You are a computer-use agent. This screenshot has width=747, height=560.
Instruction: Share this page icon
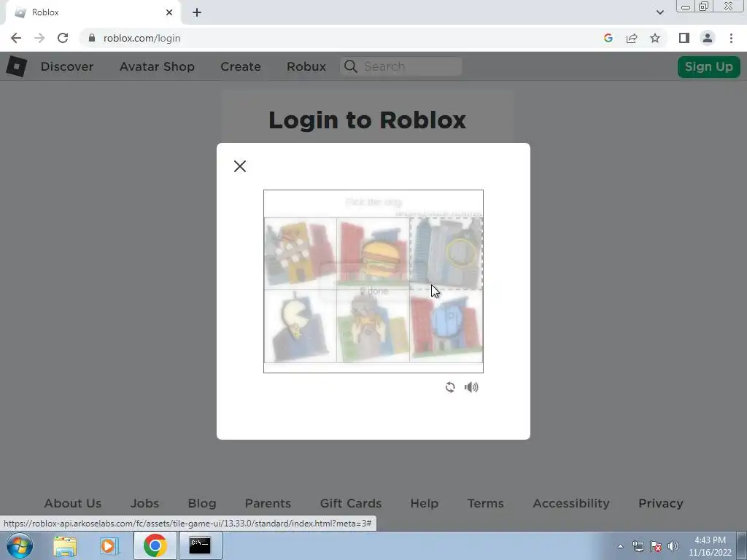click(632, 38)
